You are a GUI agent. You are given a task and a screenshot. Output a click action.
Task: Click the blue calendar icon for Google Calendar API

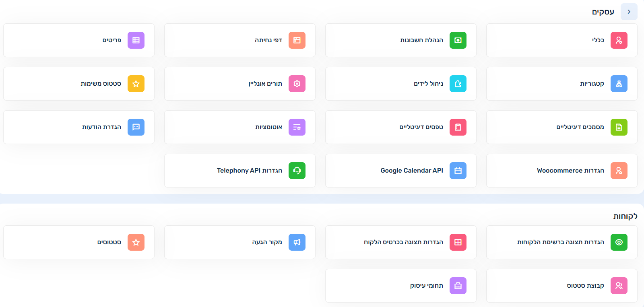tap(458, 171)
